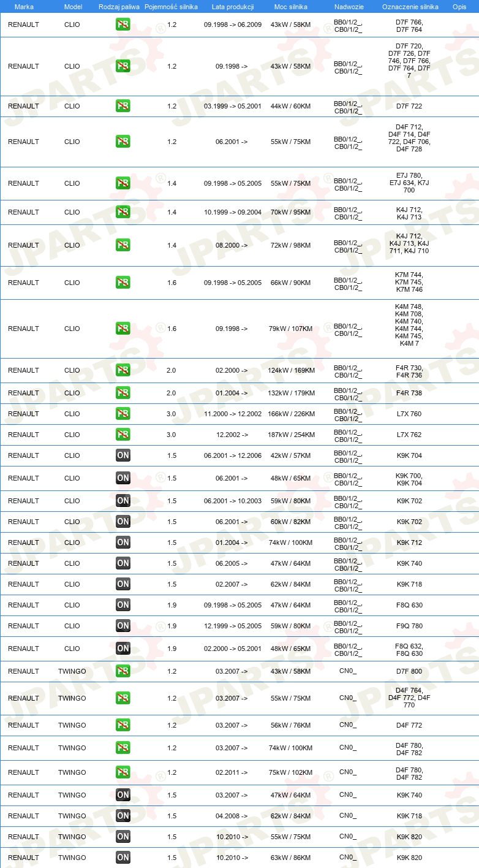The width and height of the screenshot is (479, 868).
Task: Click production date 02.2011 ->
Action: coord(232,772)
